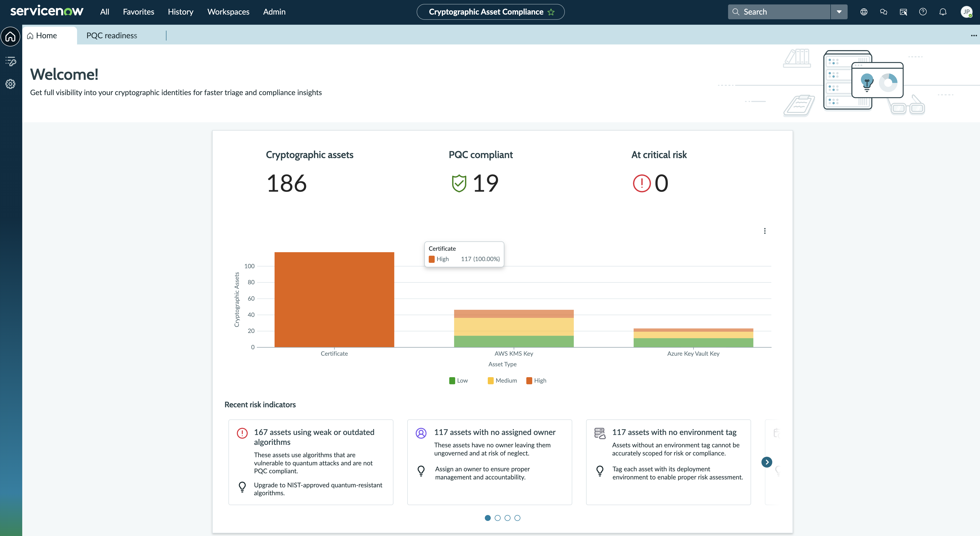Open the chat conversations icon
The width and height of the screenshot is (980, 536).
pos(884,12)
